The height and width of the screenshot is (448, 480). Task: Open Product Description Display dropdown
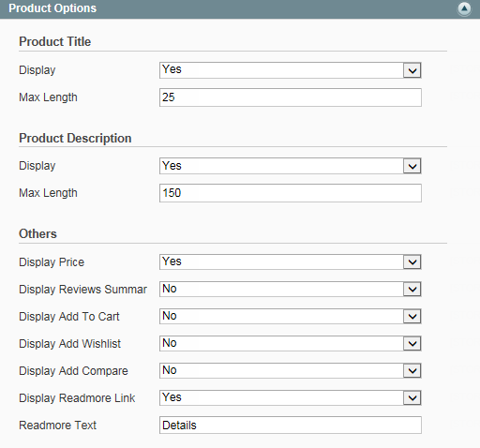click(291, 166)
